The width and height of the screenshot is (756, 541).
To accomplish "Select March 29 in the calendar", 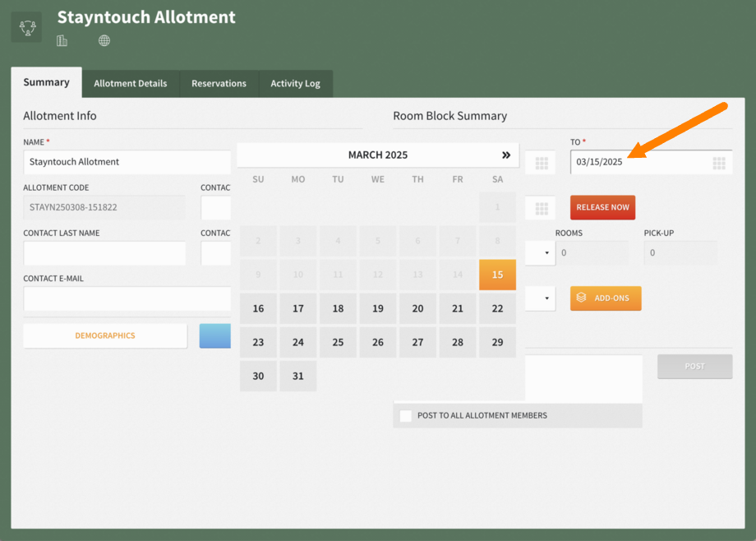I will click(498, 342).
